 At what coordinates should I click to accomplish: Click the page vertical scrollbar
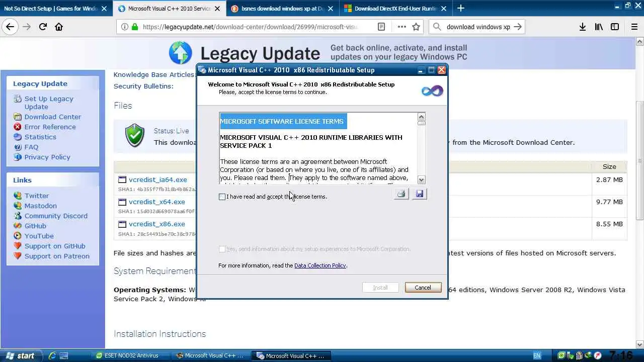(640, 160)
